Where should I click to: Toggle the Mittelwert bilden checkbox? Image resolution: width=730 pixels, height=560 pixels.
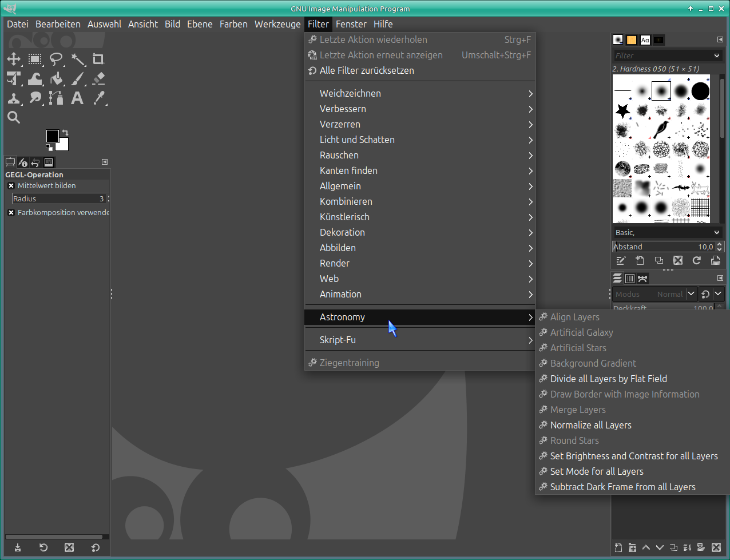coord(11,186)
